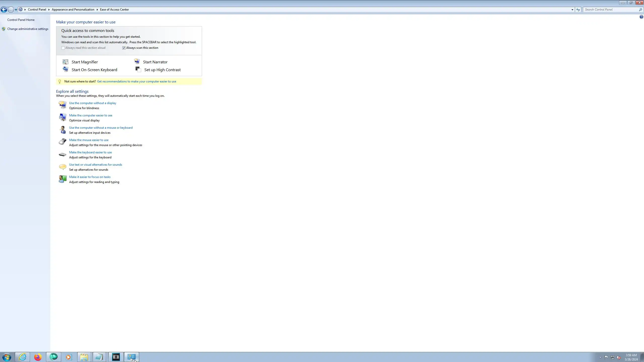Open the recent pages dropdown arrow
Image resolution: width=644 pixels, height=362 pixels.
click(x=16, y=10)
